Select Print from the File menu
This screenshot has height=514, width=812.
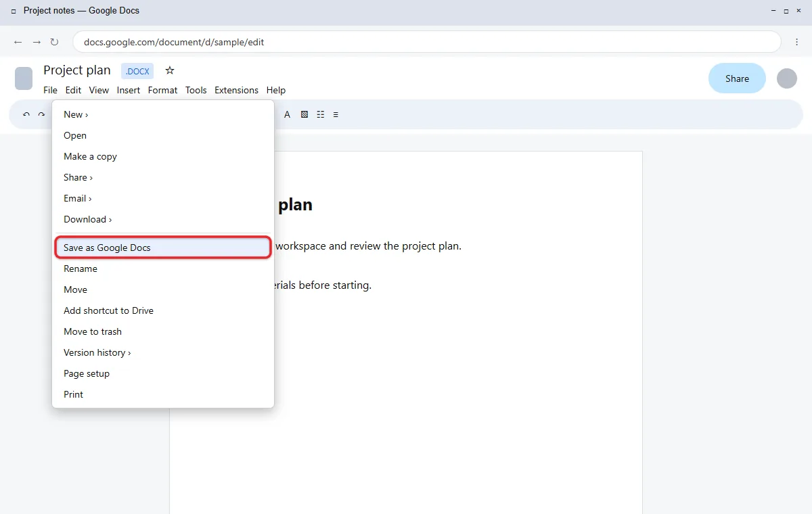163,394
